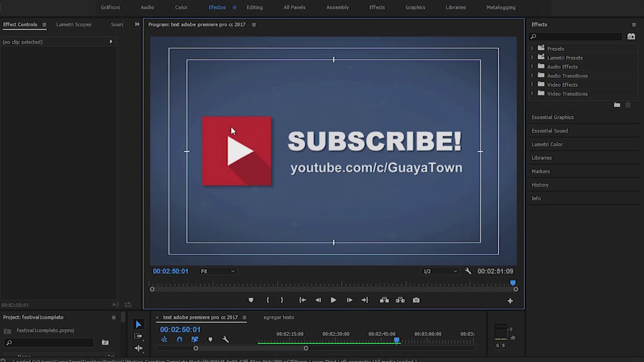Click the Extract button in Program monitor
The width and height of the screenshot is (644, 362).
pos(400,300)
